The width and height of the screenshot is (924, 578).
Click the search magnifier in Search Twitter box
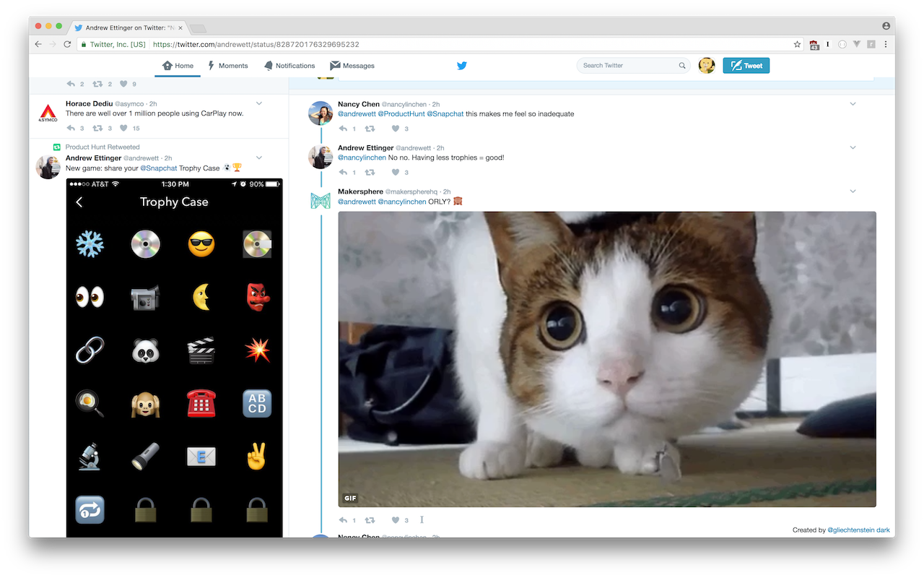pyautogui.click(x=682, y=66)
